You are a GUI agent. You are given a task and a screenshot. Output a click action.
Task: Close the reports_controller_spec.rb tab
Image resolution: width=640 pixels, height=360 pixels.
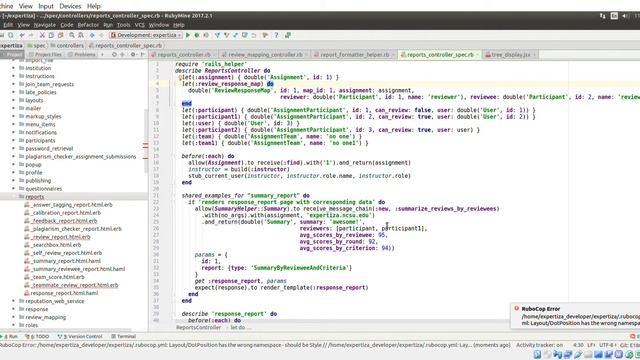(477, 55)
